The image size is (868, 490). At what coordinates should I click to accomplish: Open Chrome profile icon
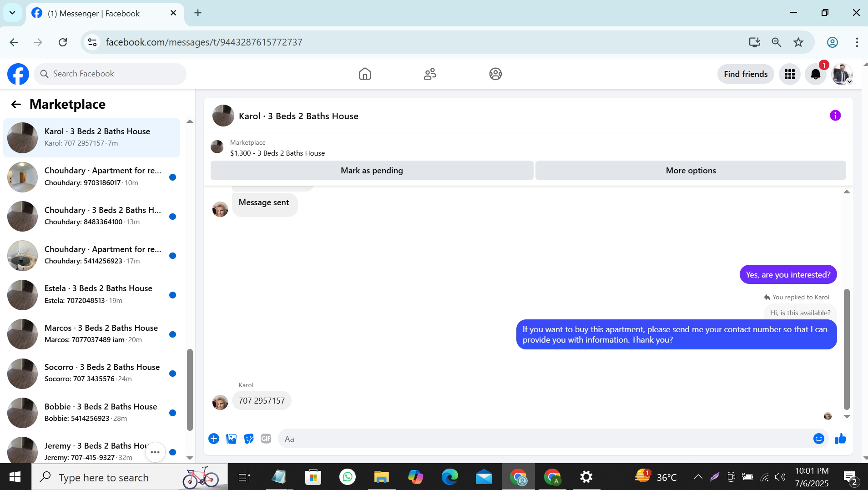[x=833, y=42]
